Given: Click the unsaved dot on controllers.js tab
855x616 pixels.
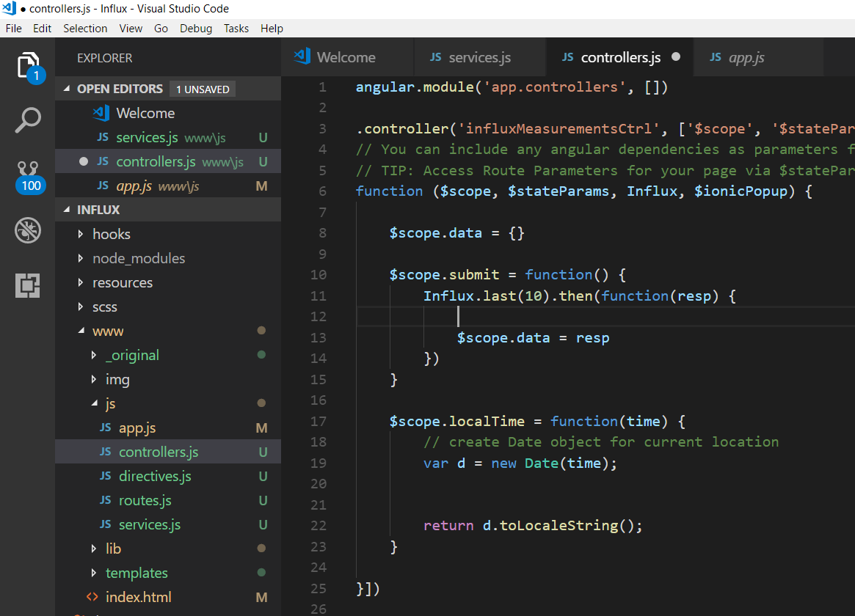Looking at the screenshot, I should (x=676, y=57).
